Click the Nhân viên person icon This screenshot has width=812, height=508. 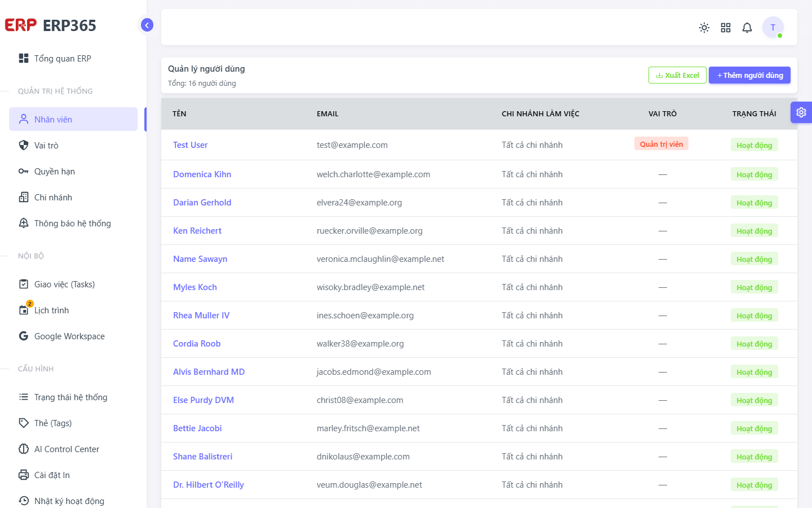pyautogui.click(x=24, y=119)
